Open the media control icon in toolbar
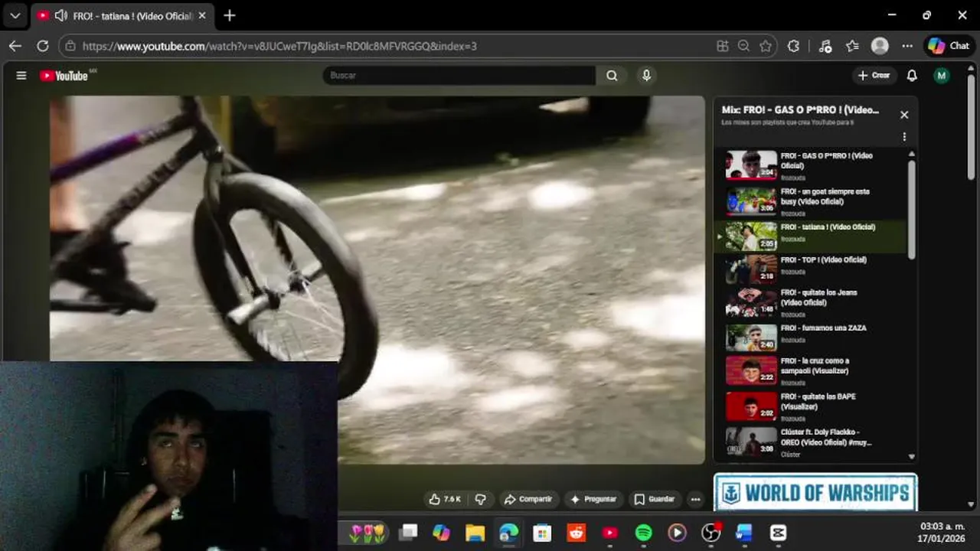This screenshot has height=551, width=980. [825, 46]
